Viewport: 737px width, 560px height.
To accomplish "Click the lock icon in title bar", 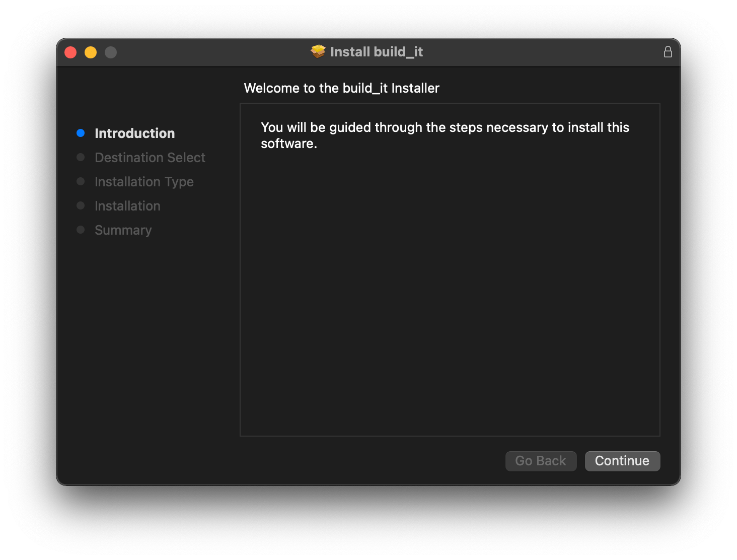I will [x=668, y=52].
